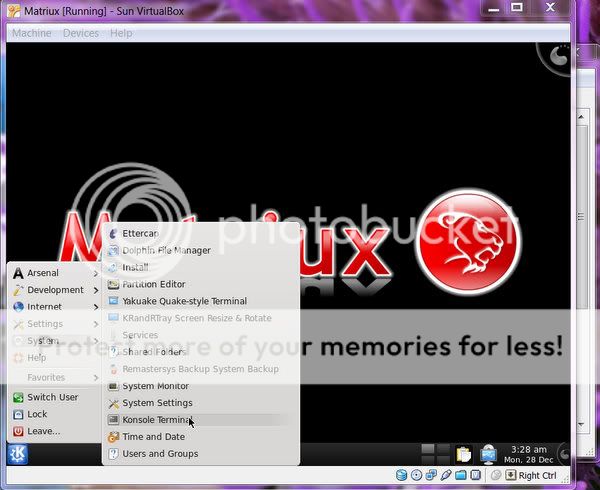Screen dimensions: 600x490
Task: Click the Right Ctrl host key label
Action: coord(537,475)
